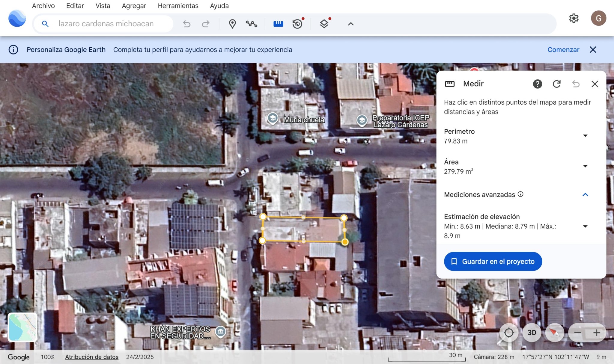Click the bottom-left polygon vertex handle
Screen dimensions: 614x364
[x=262, y=241]
